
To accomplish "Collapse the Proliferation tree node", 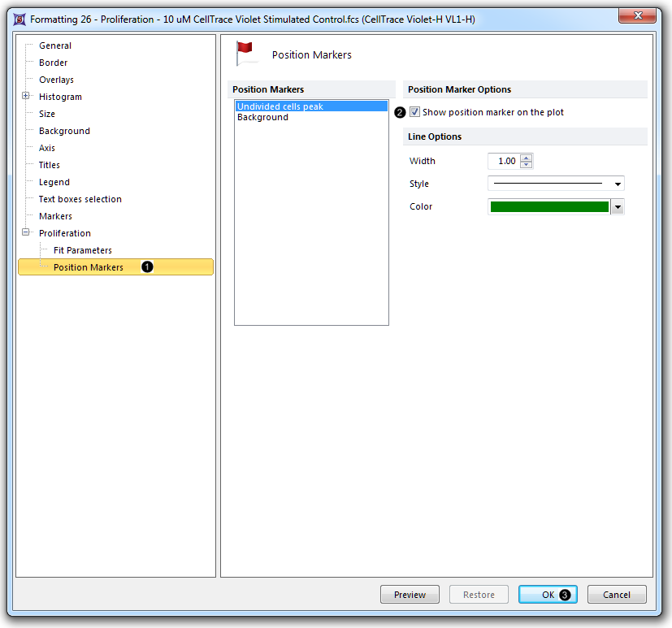I will click(26, 233).
